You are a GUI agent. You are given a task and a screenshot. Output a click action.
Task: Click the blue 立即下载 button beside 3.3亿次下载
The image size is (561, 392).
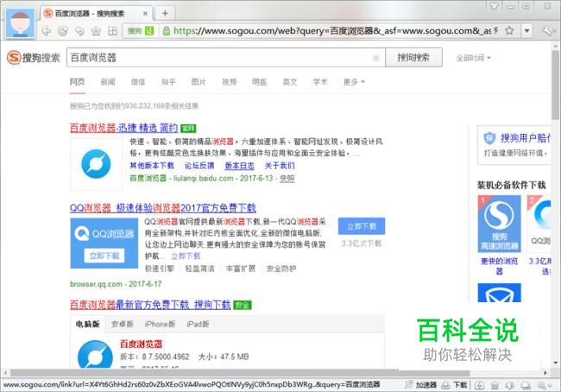pyautogui.click(x=362, y=226)
